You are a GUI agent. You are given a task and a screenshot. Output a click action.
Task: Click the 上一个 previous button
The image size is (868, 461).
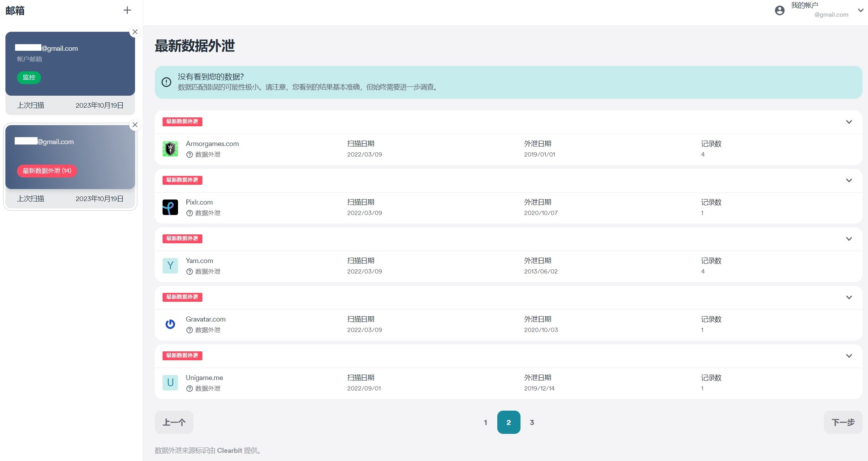click(x=174, y=422)
